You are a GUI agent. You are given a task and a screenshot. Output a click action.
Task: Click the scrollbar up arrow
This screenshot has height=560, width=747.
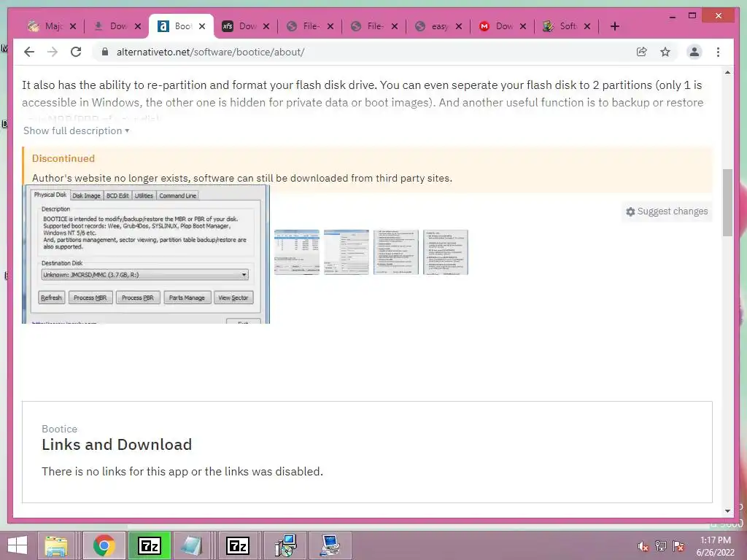coord(727,72)
